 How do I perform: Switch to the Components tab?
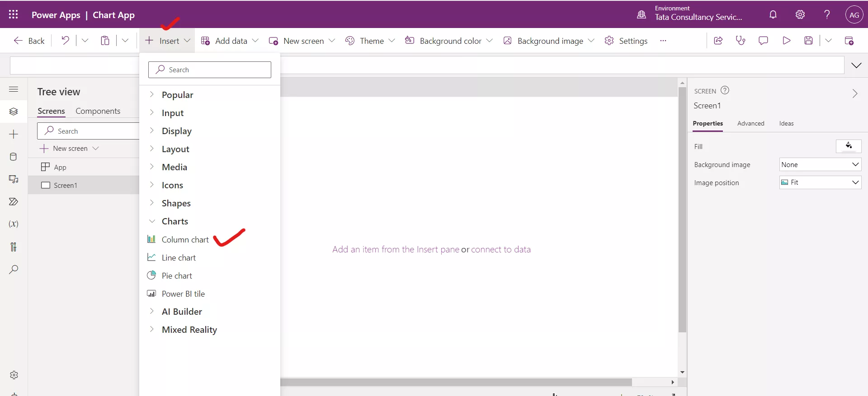click(98, 111)
